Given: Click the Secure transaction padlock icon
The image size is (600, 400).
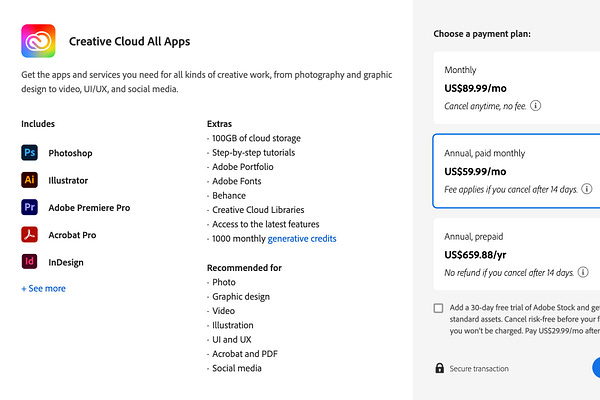Looking at the screenshot, I should 440,368.
